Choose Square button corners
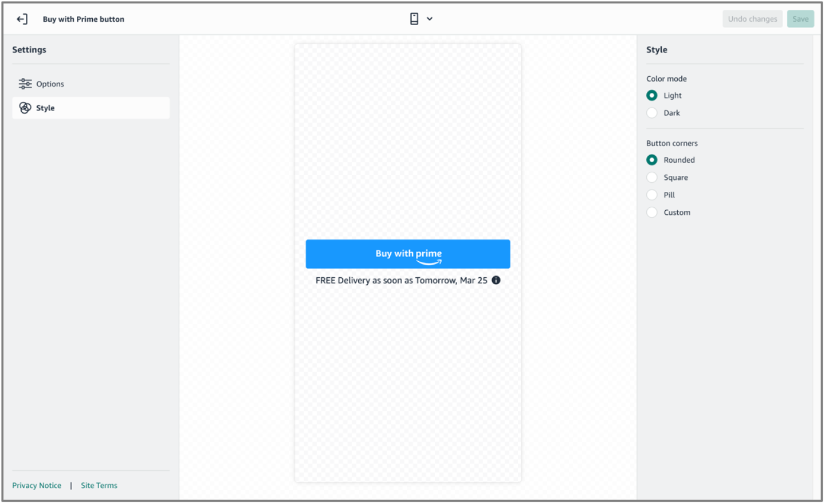 [x=651, y=177]
